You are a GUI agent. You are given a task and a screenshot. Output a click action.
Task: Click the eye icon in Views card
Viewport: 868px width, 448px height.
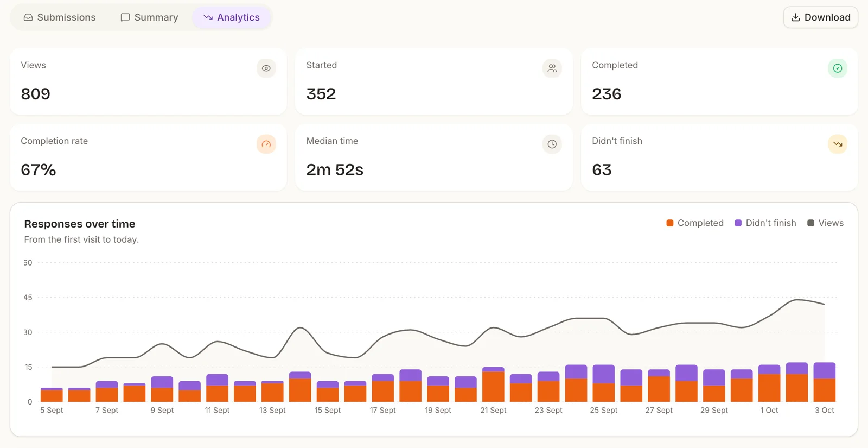coord(266,68)
